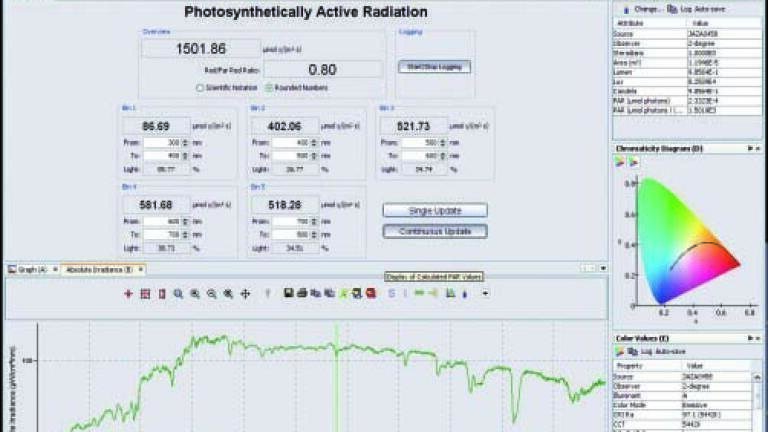Click the floppy disk save icon
The height and width of the screenshot is (432, 768).
pos(288,293)
